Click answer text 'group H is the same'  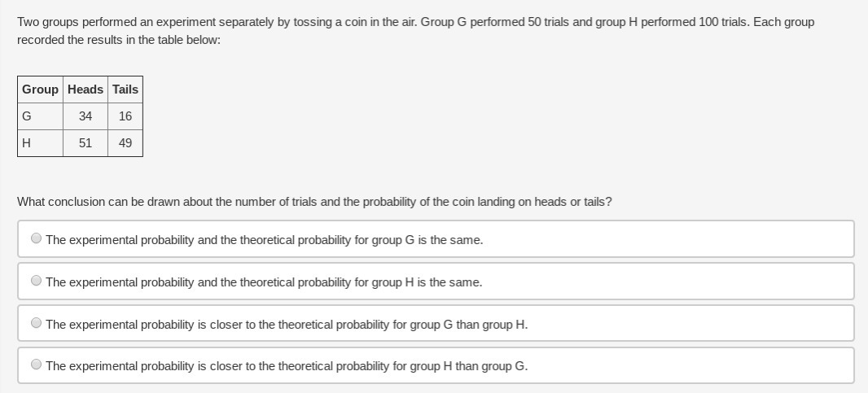pos(264,282)
